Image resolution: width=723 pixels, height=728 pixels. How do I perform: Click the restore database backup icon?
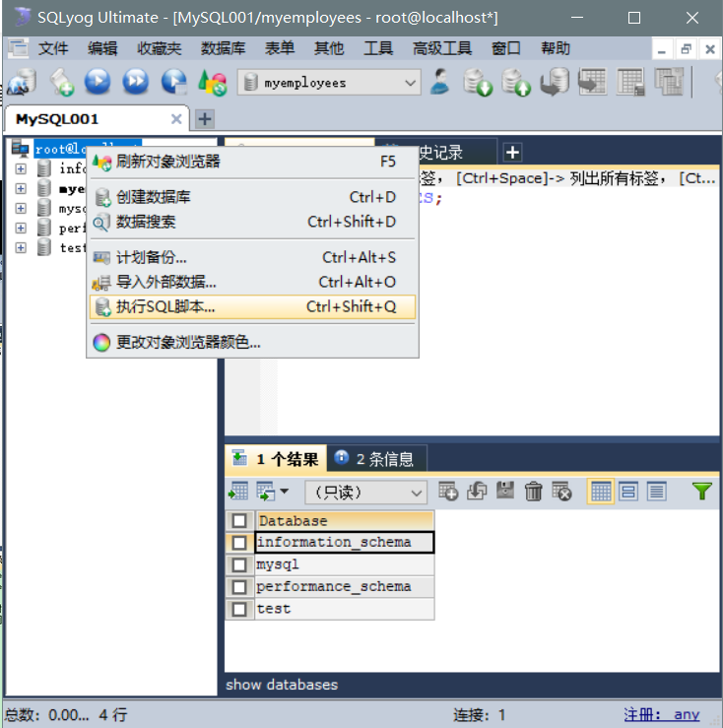click(x=555, y=82)
